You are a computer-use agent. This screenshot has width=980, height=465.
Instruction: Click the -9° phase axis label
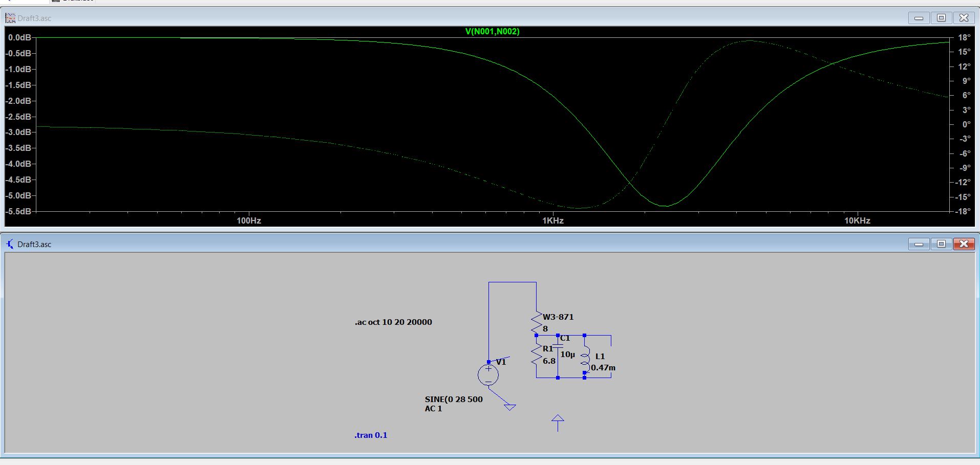pos(965,168)
